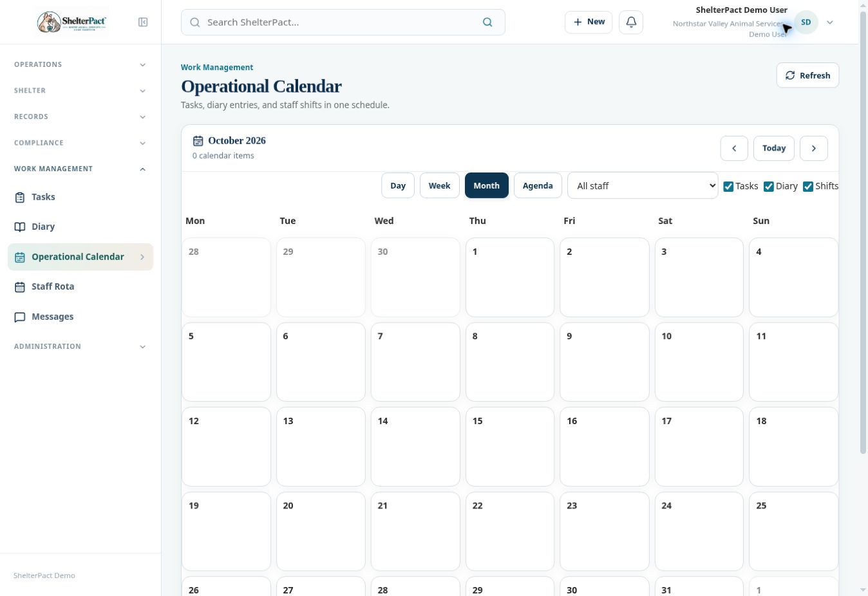Select the Month view
Viewport: 868px width, 596px height.
pos(487,185)
